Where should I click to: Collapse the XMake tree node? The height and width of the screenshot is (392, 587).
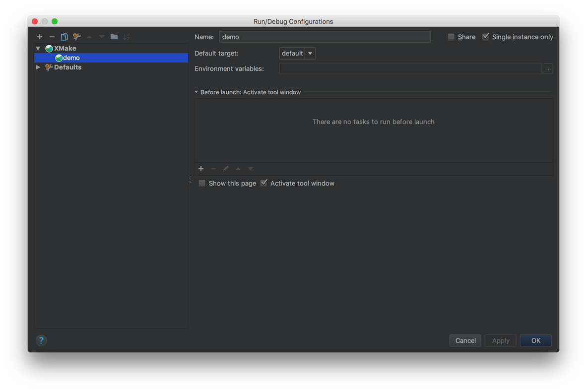point(38,48)
